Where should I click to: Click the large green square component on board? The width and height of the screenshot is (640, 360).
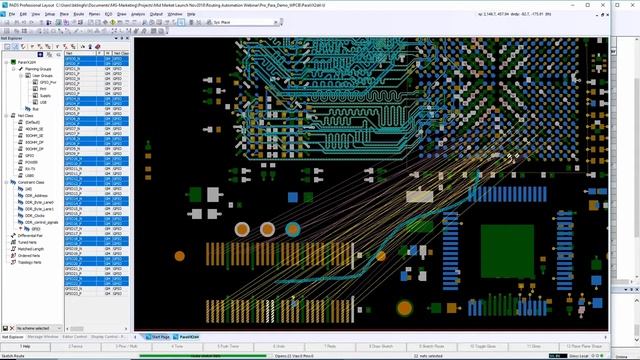[507, 251]
